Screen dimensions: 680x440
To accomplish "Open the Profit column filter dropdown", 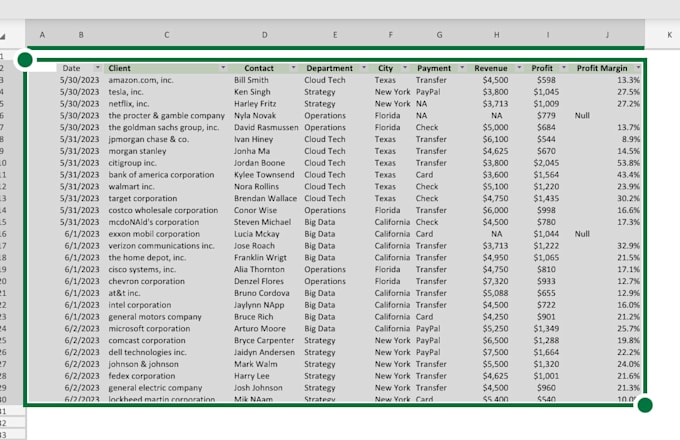I will coord(564,68).
